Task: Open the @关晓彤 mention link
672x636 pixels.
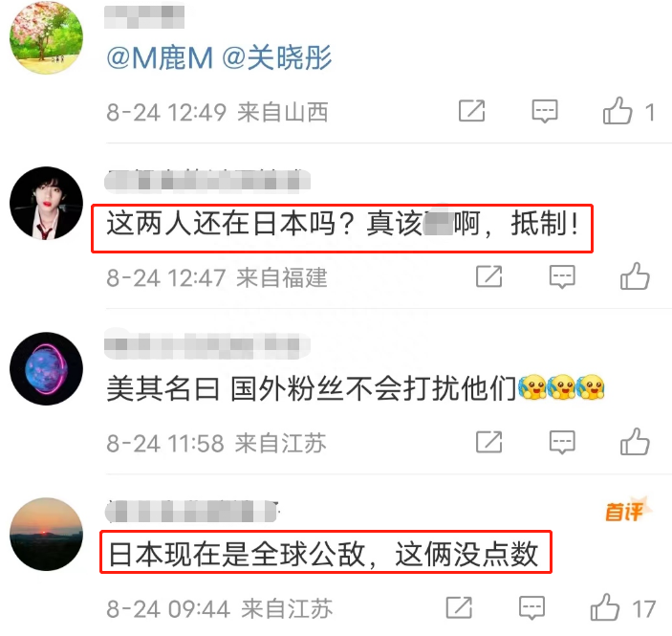Action: (277, 58)
